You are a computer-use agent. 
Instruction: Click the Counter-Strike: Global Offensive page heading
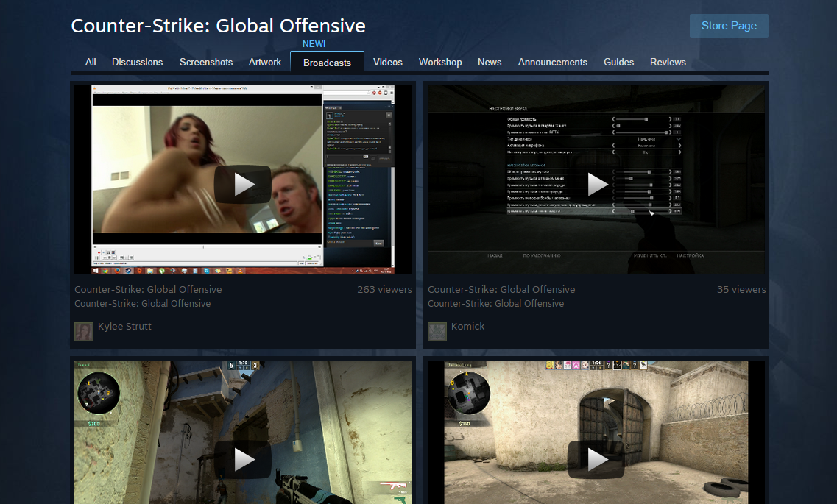click(219, 26)
